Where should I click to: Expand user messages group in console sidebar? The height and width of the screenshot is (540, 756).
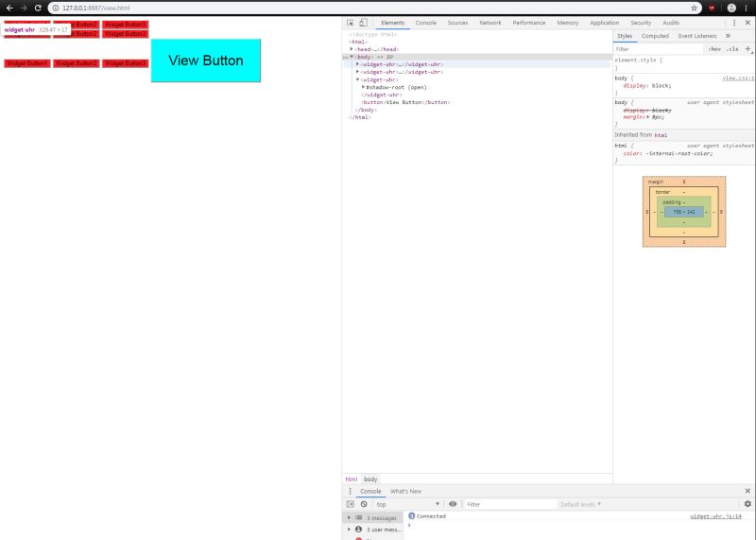point(349,530)
